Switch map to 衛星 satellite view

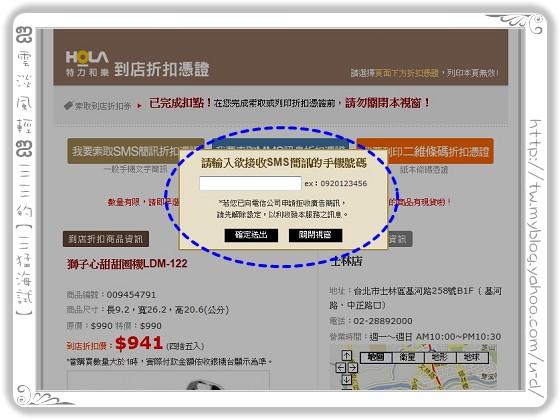(x=408, y=358)
